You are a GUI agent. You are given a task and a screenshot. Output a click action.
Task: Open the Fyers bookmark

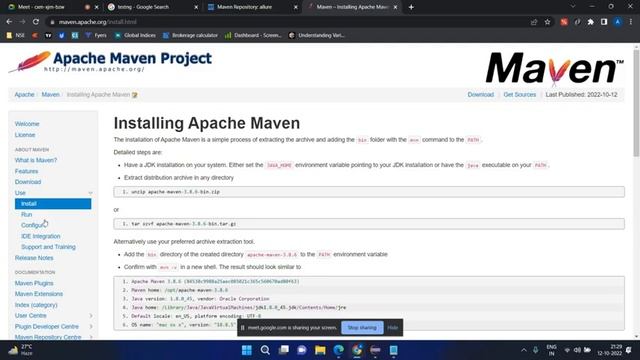click(x=96, y=36)
